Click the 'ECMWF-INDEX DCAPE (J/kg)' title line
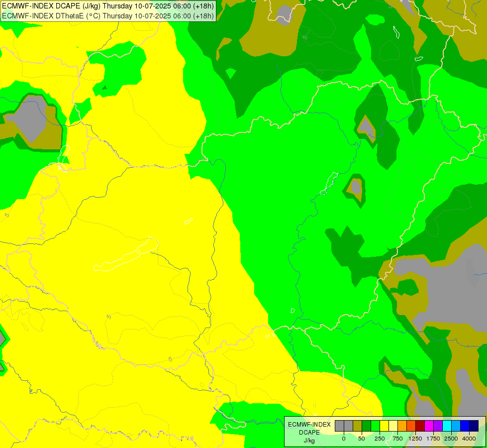This screenshot has width=487, height=448. point(108,6)
